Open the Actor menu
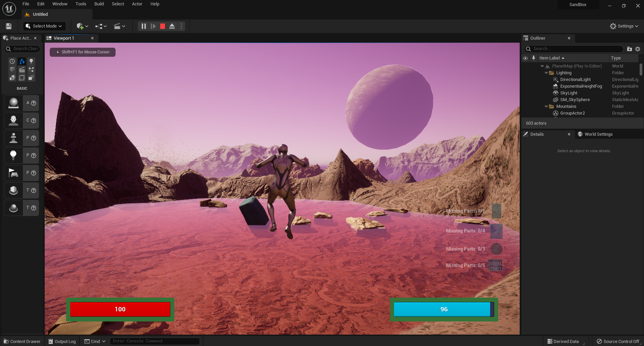644x346 pixels. point(137,4)
